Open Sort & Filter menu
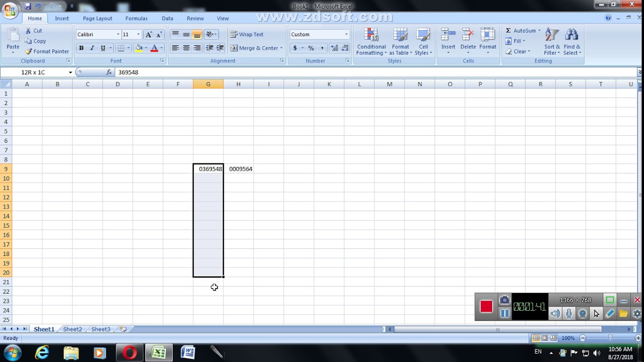644x362 pixels. (552, 42)
